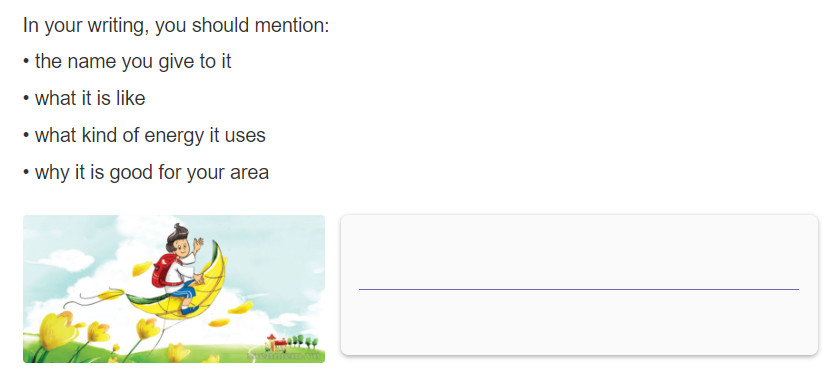Select the 'the name you give to it' line
The image size is (823, 380).
coord(127,62)
